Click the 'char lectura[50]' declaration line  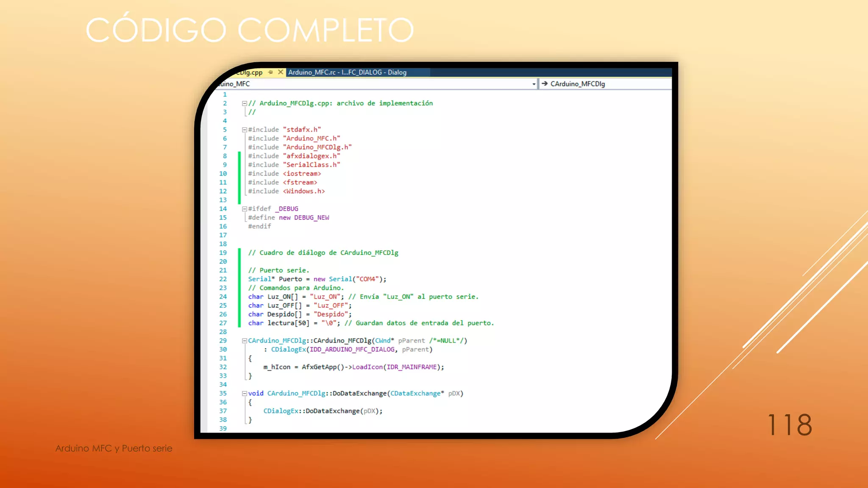coord(371,323)
